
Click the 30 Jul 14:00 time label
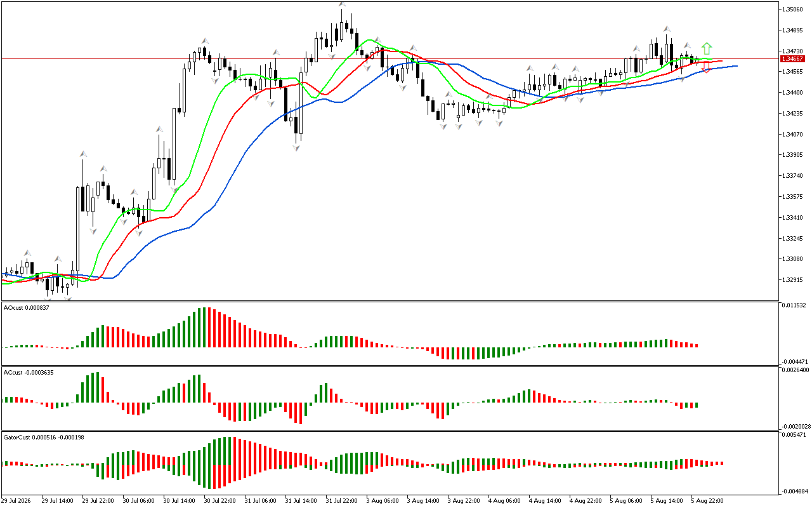pos(180,501)
